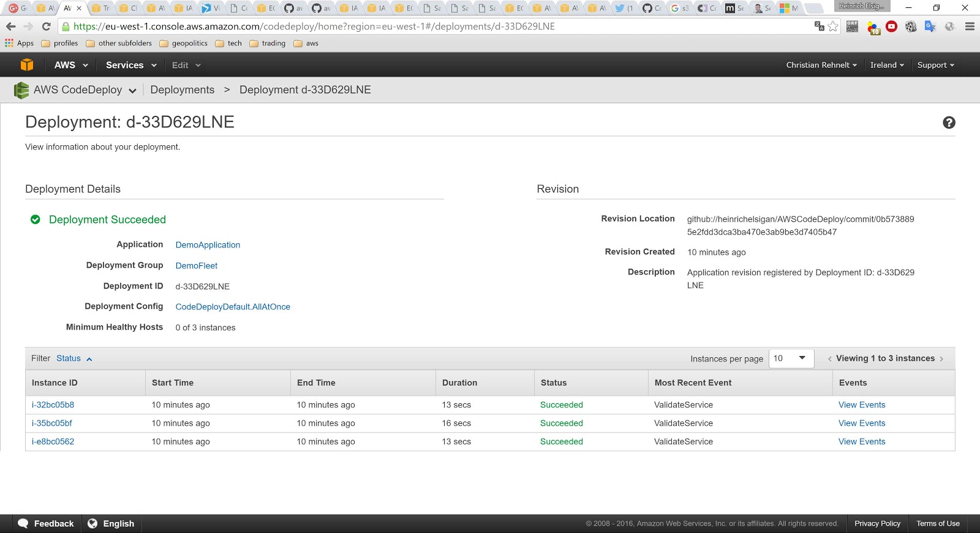The height and width of the screenshot is (533, 980).
Task: Open instance i-32bc05b8
Action: 53,405
